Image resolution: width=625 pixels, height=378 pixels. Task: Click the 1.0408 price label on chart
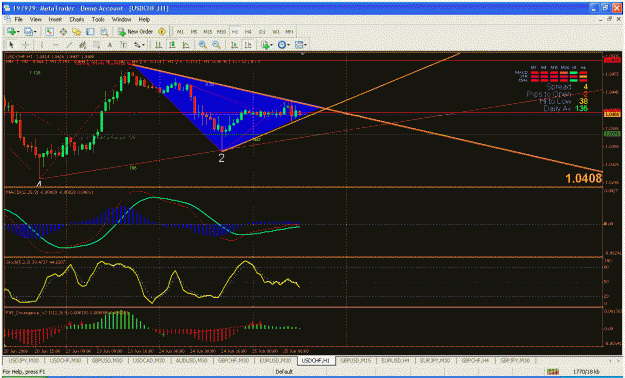pyautogui.click(x=583, y=178)
